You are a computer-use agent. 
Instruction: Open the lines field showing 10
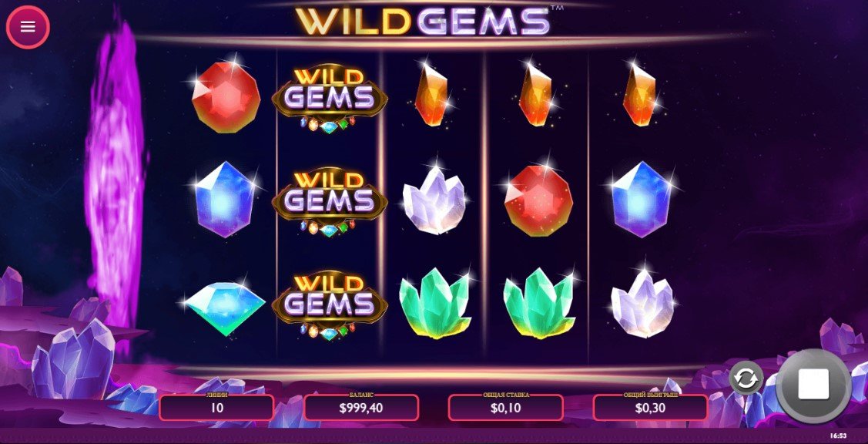pos(216,408)
